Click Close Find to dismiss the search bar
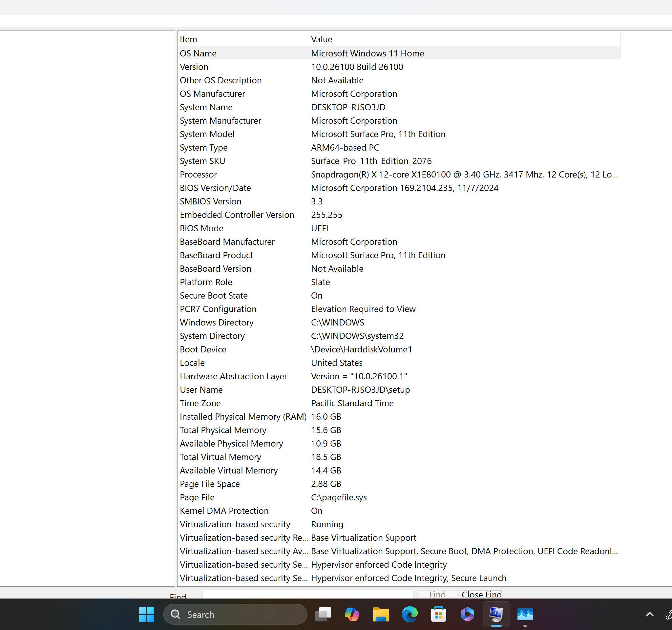Screen dimensions: 672x630 pos(481,595)
